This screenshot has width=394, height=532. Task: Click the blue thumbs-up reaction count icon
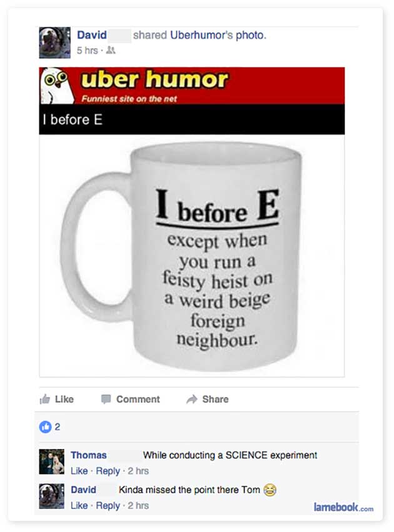point(45,427)
